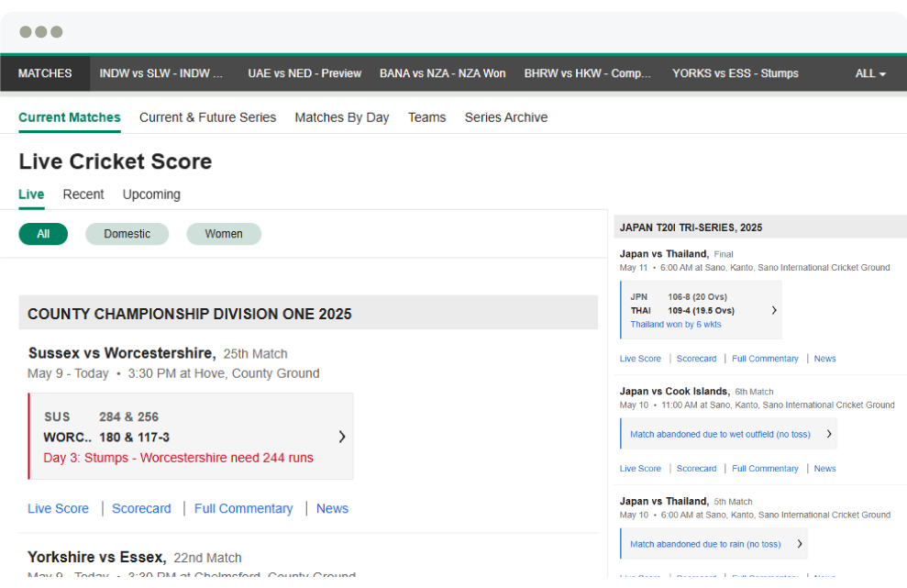
Task: Expand Japan vs Thailand Final score arrow
Action: pos(773,310)
